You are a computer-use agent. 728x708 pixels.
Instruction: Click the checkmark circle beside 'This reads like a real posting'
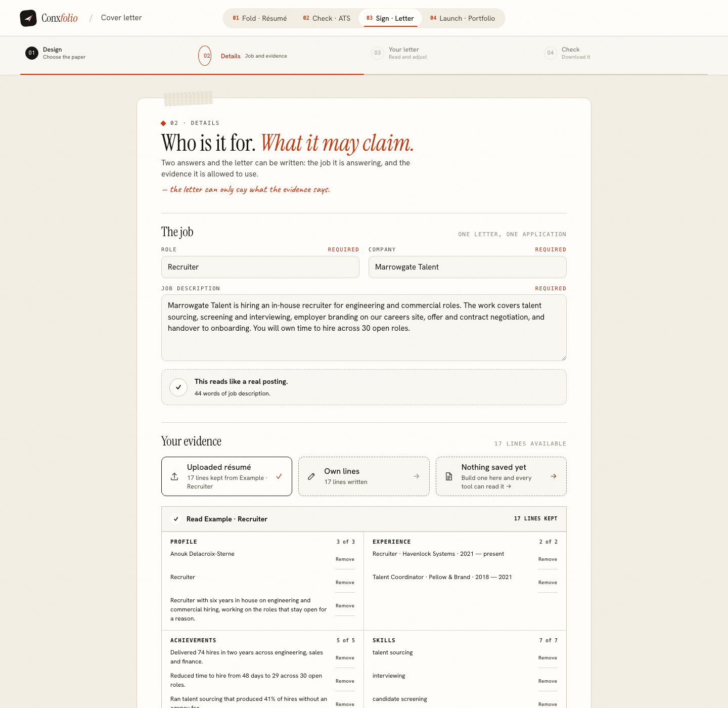[178, 387]
